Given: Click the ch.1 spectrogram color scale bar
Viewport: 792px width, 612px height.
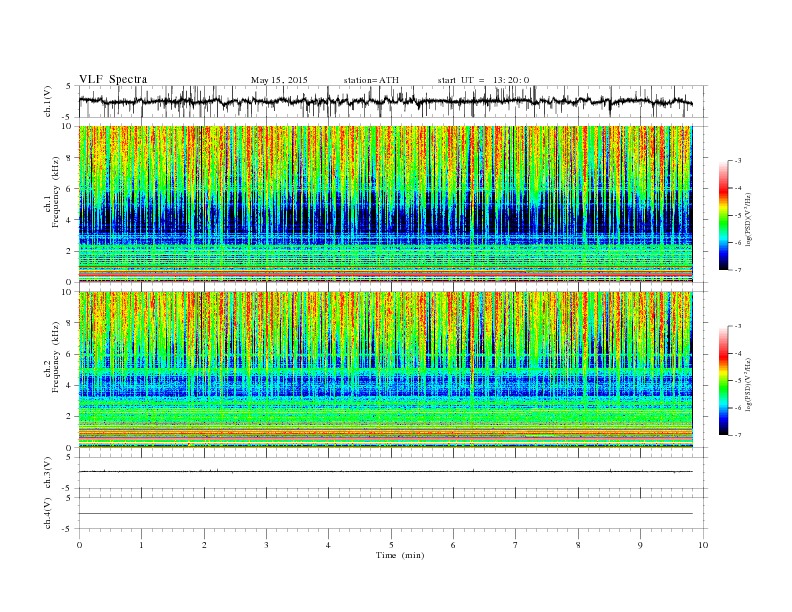Looking at the screenshot, I should click(723, 215).
